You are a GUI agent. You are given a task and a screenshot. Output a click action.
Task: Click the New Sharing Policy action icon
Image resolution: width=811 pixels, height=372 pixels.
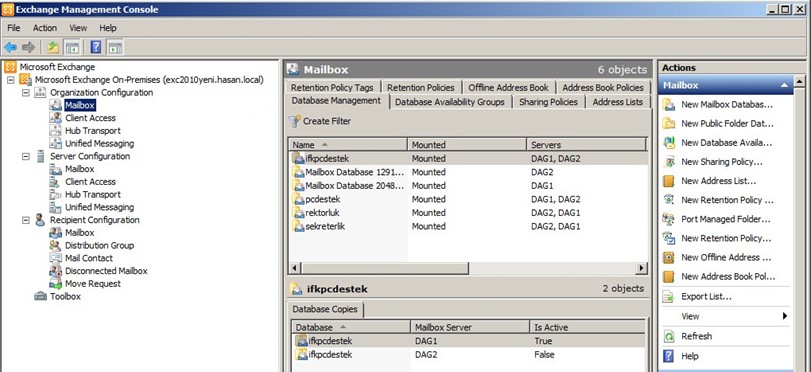coord(669,162)
